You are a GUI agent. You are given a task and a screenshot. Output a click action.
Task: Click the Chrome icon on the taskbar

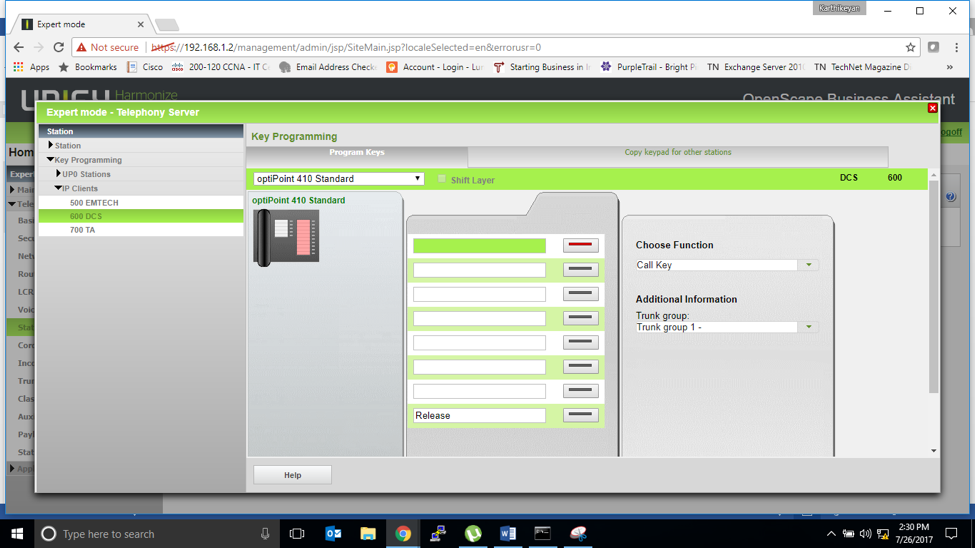pos(403,534)
